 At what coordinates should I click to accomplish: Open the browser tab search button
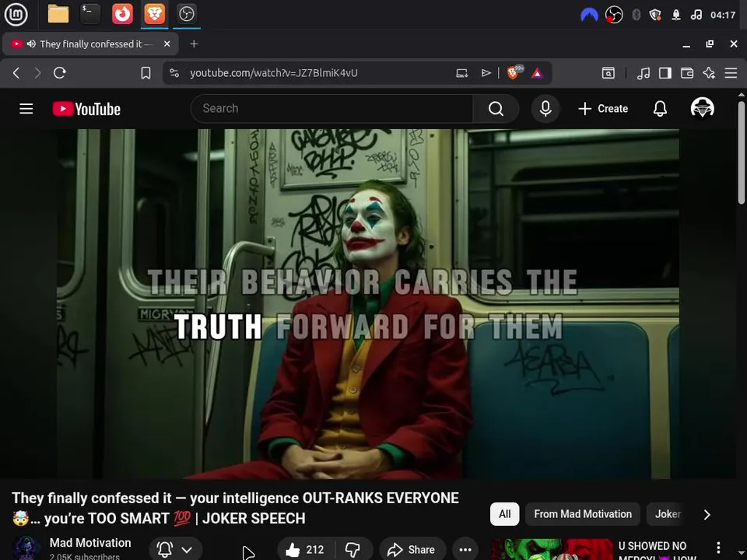pos(608,73)
